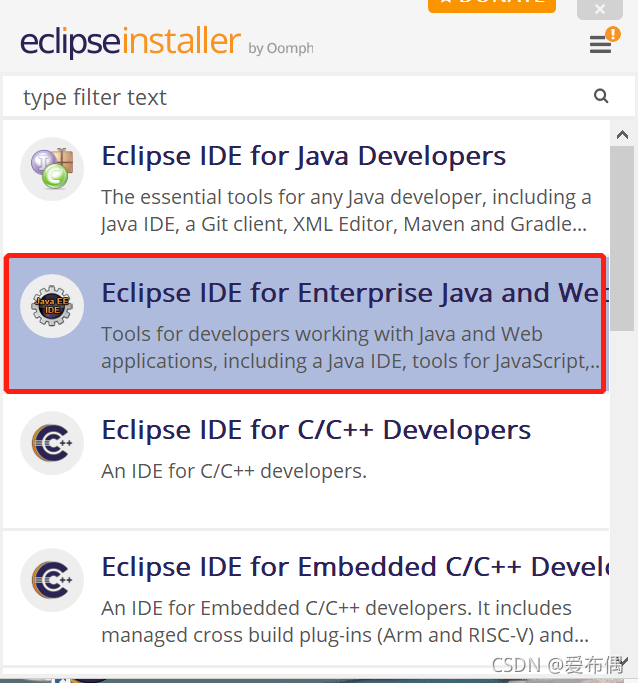Select Eclipse IDE for C/C++ Developers

tap(306, 461)
